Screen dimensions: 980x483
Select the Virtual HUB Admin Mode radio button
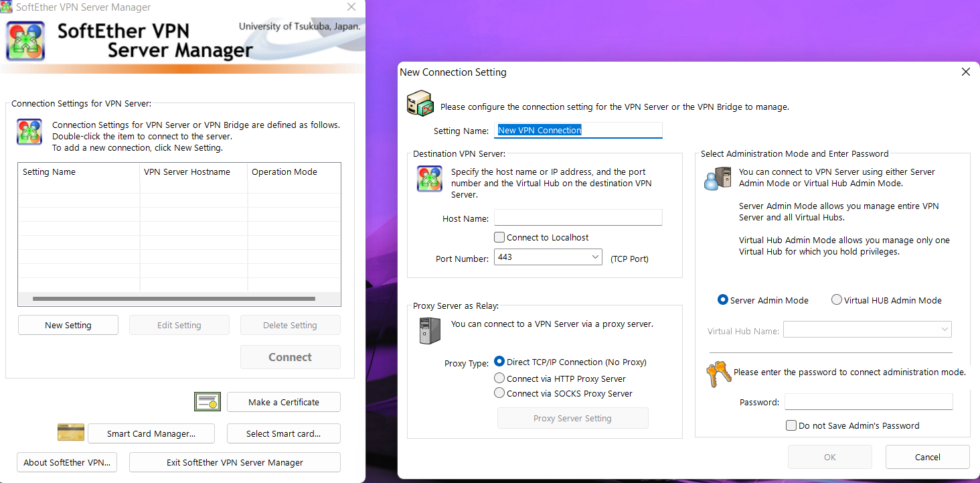coord(836,299)
